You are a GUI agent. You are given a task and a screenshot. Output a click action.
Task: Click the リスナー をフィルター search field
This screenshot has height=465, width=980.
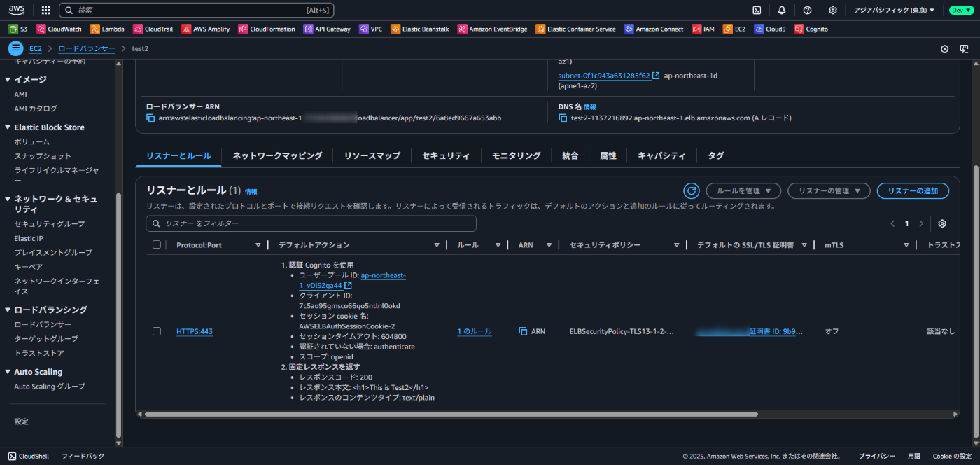311,223
